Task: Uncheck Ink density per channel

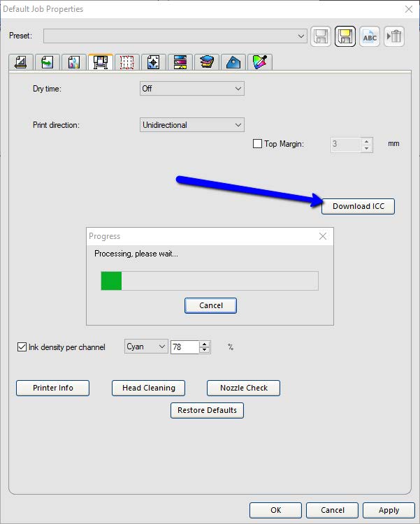Action: click(x=22, y=347)
